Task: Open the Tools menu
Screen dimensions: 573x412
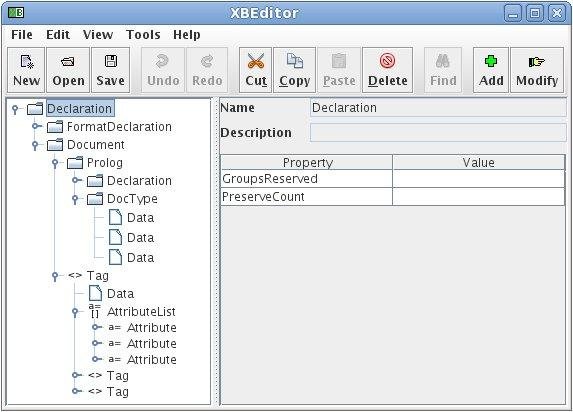Action: [143, 35]
